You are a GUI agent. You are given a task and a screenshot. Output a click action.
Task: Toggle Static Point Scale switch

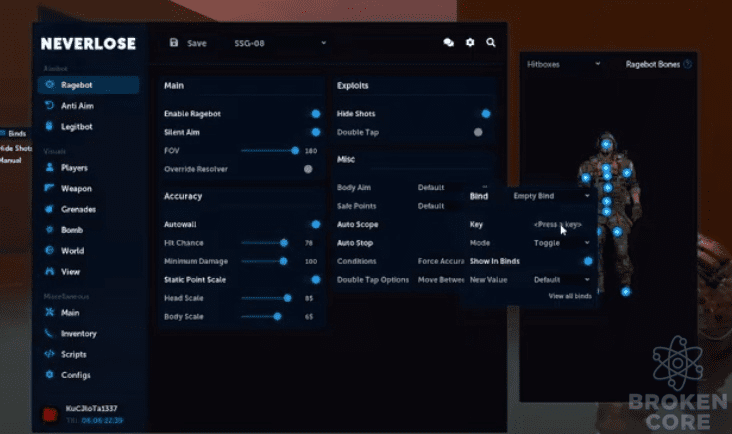pyautogui.click(x=316, y=280)
